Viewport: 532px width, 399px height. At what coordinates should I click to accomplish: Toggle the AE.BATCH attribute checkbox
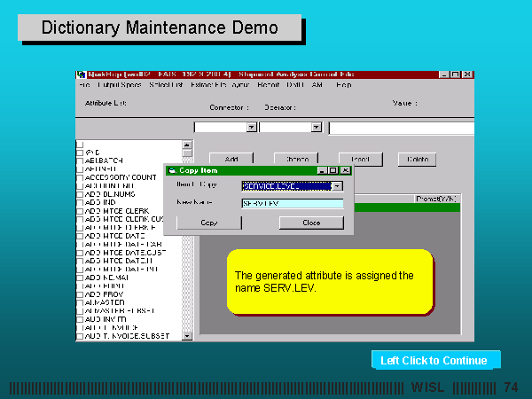pyautogui.click(x=81, y=160)
